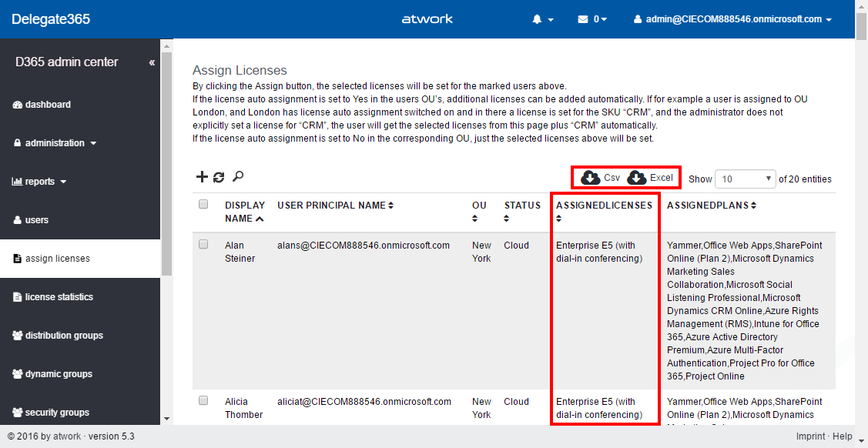Tick the select-all checkbox in the table header

click(x=203, y=204)
